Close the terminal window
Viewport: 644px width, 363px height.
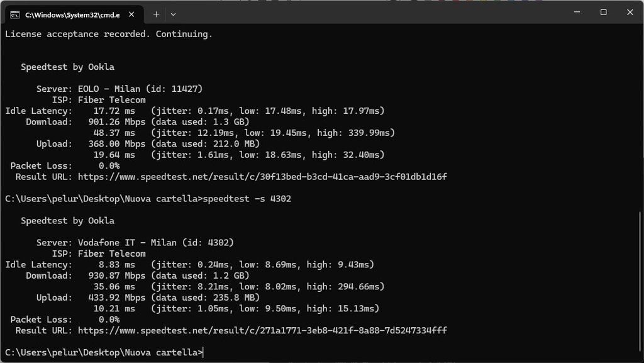click(630, 12)
